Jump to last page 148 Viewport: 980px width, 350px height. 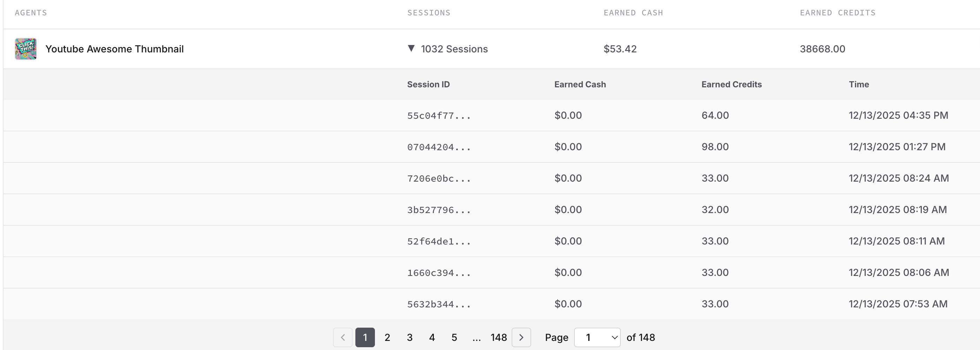click(x=498, y=337)
